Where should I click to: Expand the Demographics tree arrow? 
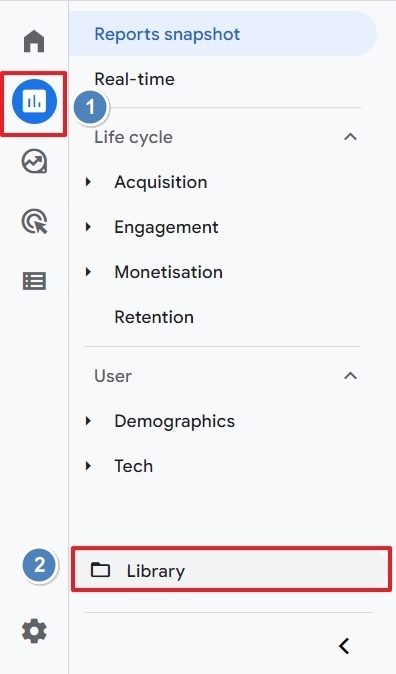pyautogui.click(x=89, y=421)
